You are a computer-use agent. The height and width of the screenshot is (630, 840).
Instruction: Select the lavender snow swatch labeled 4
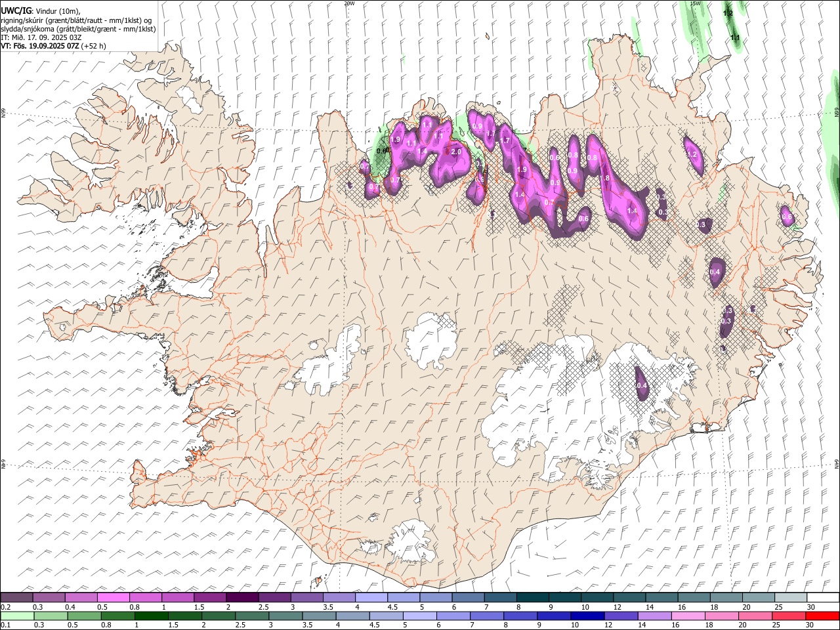pos(371,597)
